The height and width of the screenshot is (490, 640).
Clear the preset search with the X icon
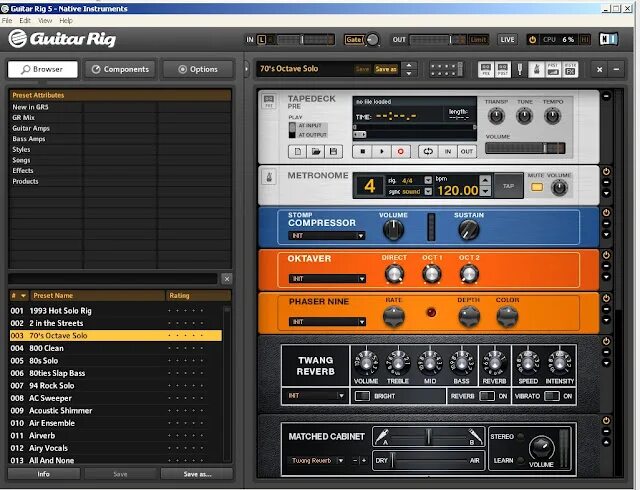click(x=227, y=279)
